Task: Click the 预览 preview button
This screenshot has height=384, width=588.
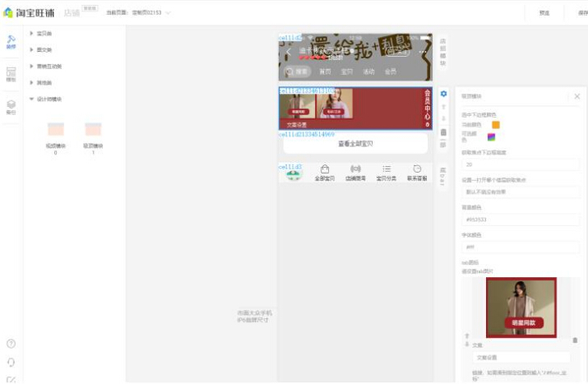Action: 544,13
